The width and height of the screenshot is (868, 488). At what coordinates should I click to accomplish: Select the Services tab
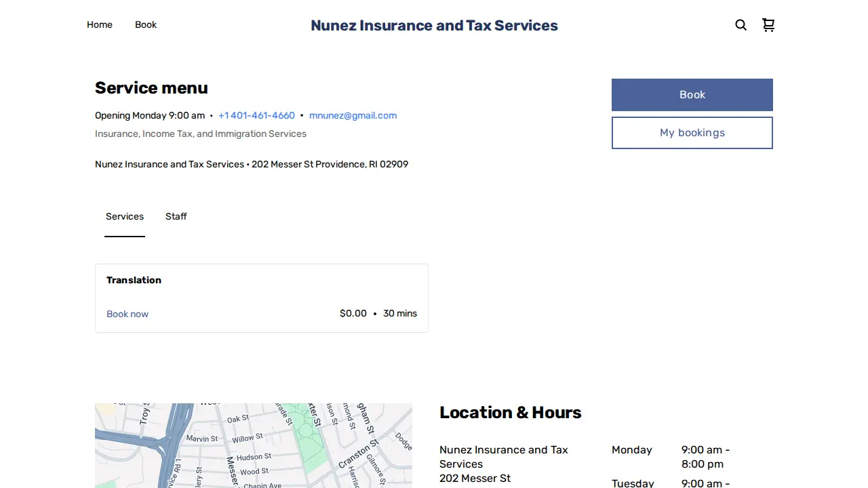[125, 217]
